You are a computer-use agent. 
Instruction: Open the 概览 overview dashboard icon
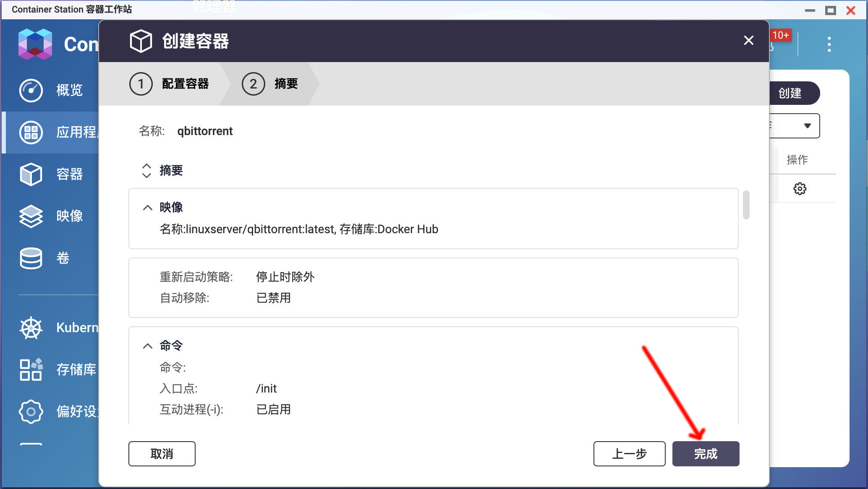coord(31,90)
